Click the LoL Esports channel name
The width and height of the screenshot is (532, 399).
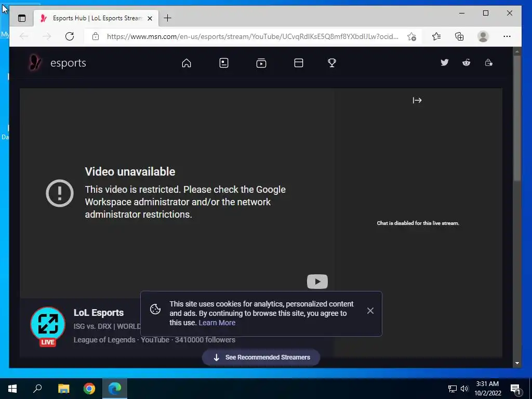(99, 312)
